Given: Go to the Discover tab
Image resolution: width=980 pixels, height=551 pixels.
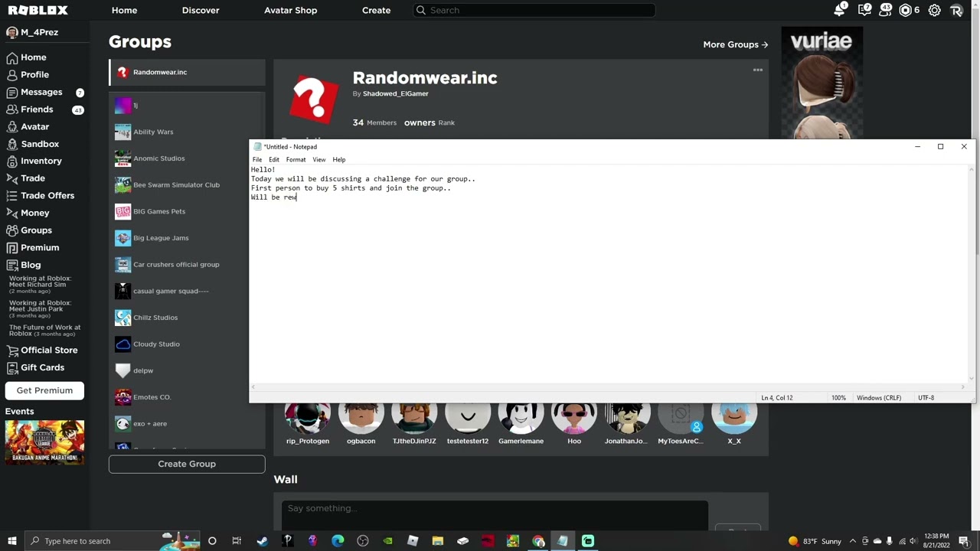Looking at the screenshot, I should [201, 10].
